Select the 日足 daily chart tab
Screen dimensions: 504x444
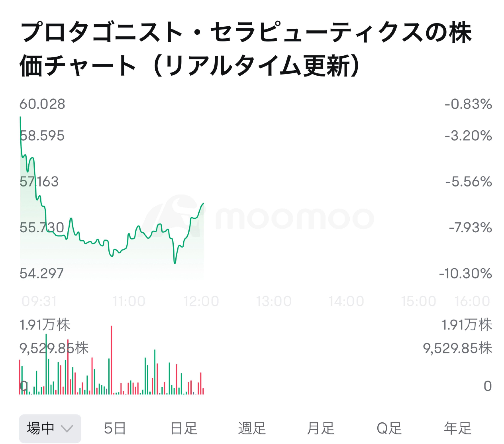(x=184, y=428)
